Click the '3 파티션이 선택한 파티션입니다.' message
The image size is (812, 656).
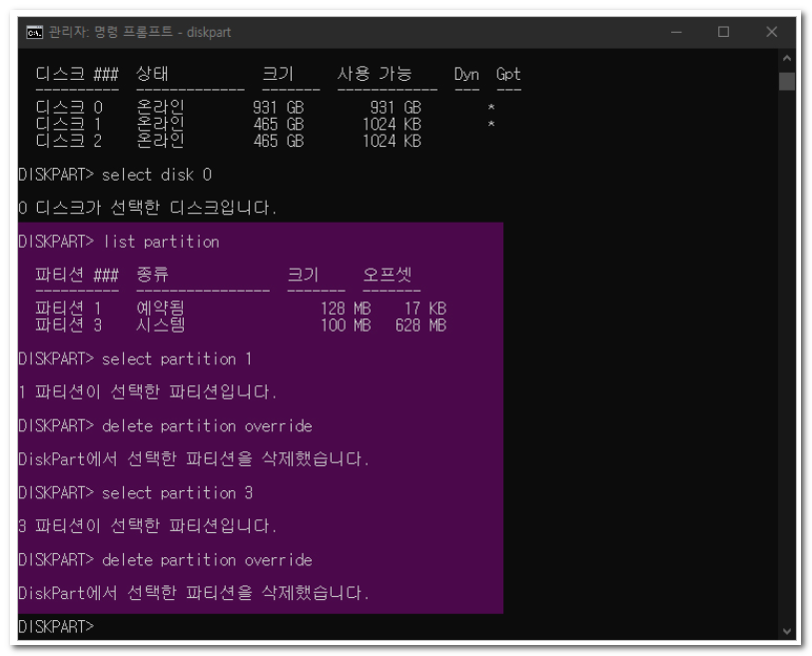tap(147, 525)
